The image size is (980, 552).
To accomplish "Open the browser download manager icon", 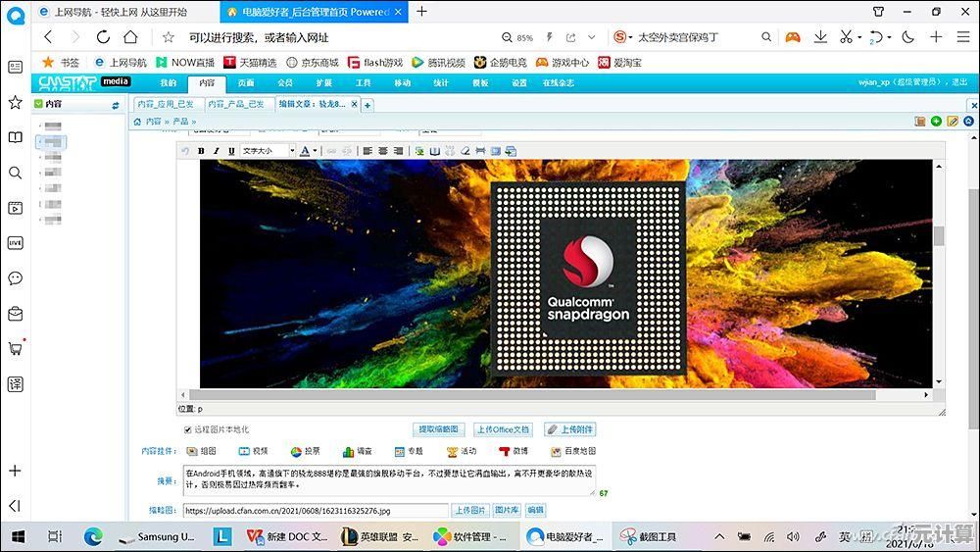I will (x=820, y=37).
